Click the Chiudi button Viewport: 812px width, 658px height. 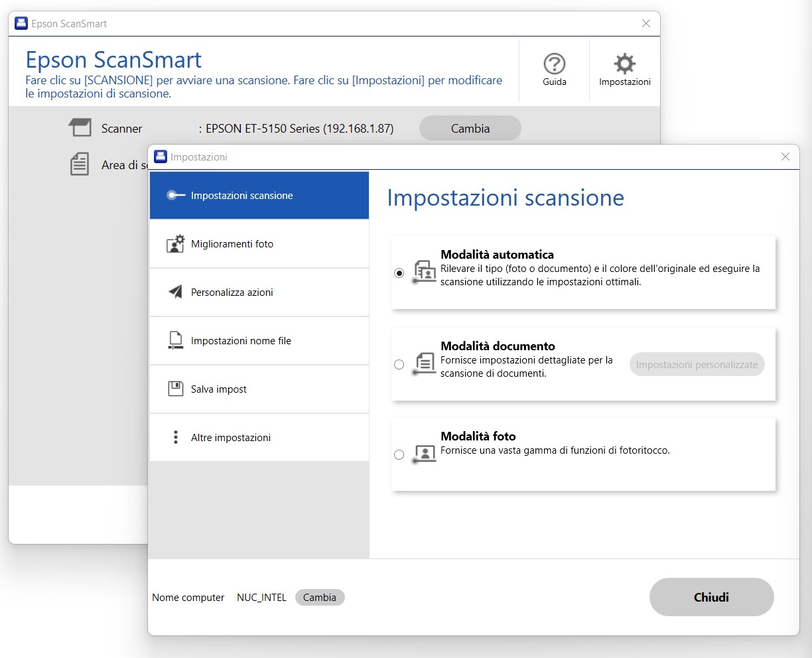(711, 597)
